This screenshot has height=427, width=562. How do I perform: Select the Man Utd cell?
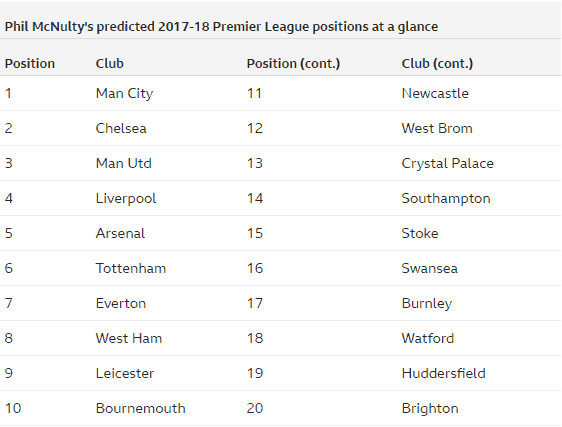click(124, 163)
